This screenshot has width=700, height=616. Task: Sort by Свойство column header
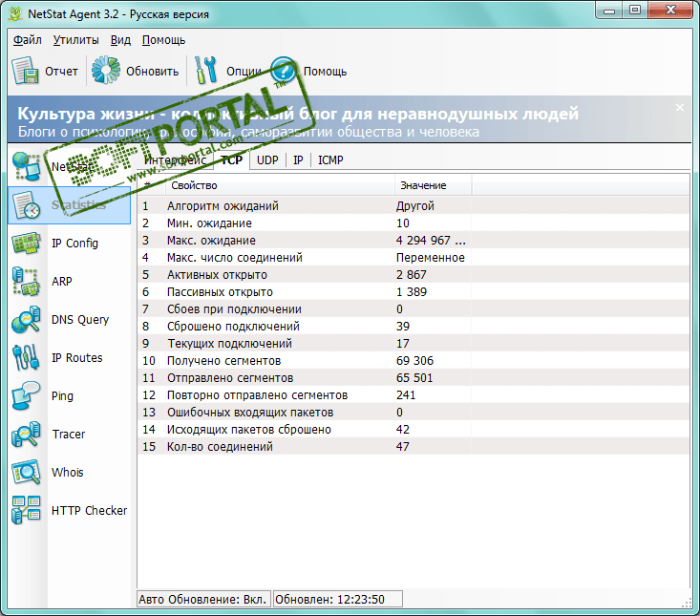click(280, 185)
